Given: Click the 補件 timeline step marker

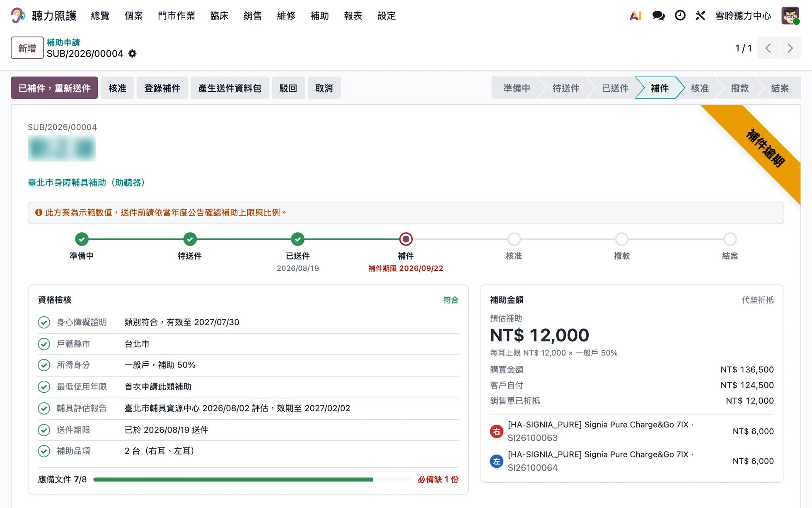Looking at the screenshot, I should pos(406,239).
